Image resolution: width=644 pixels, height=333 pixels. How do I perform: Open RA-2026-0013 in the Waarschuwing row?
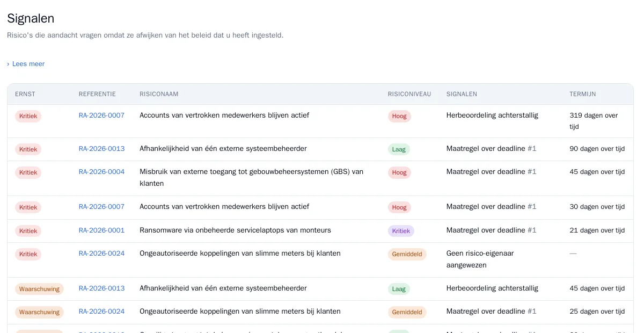(101, 288)
